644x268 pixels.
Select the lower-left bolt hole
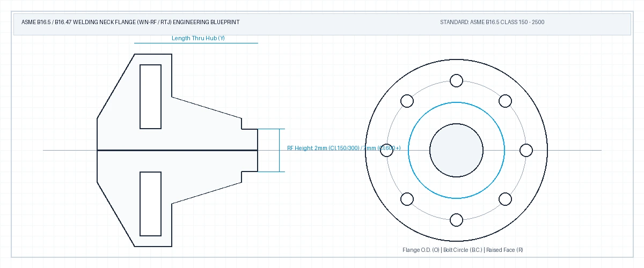407,199
